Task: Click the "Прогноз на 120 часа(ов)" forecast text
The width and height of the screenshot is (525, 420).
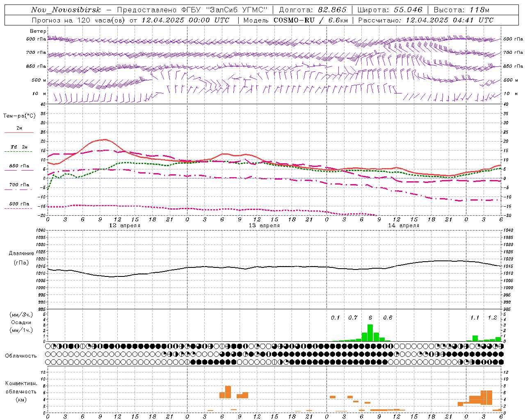Action: click(x=79, y=20)
